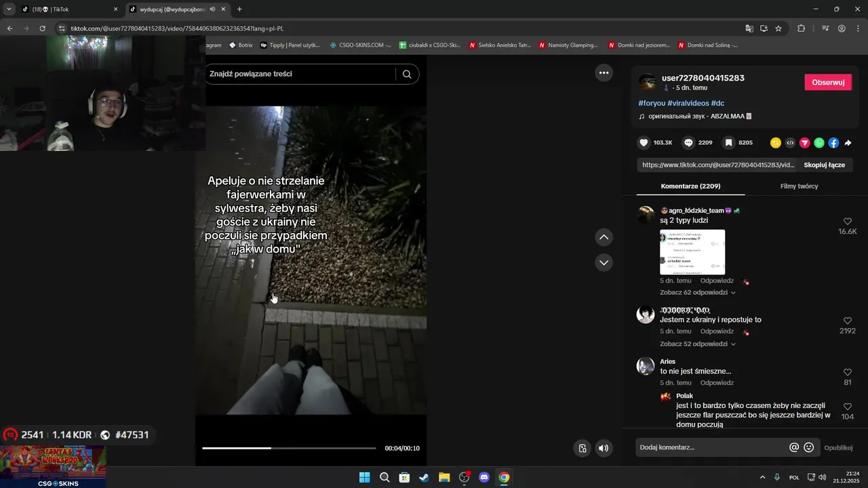This screenshot has width=868, height=488.
Task: Open the media control icon in Chrome toolbar
Action: tap(825, 28)
